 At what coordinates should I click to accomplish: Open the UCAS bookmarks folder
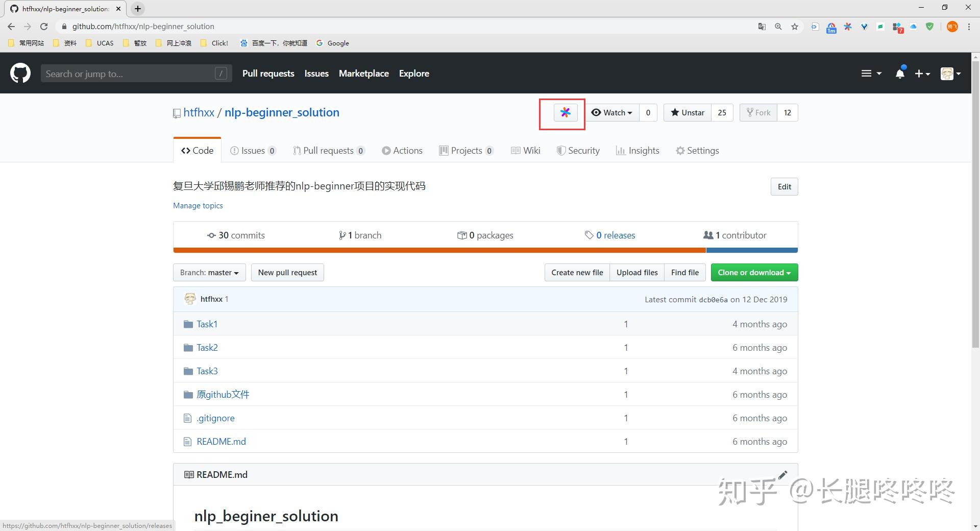(100, 43)
